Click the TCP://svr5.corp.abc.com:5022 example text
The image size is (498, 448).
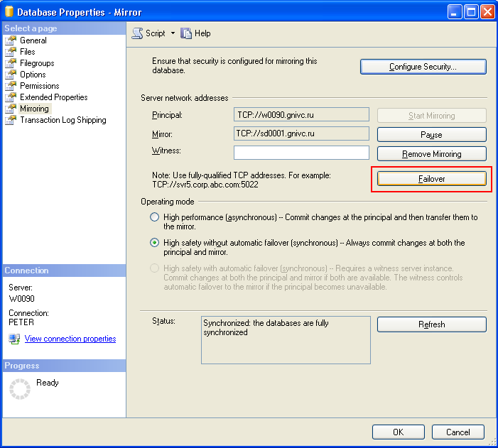[x=205, y=185]
